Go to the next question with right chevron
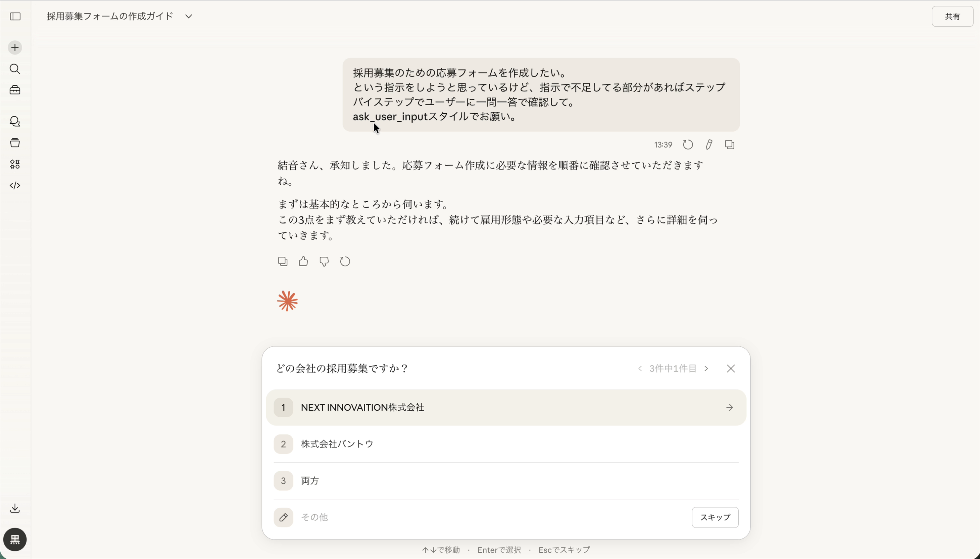This screenshot has width=980, height=559. click(x=707, y=368)
